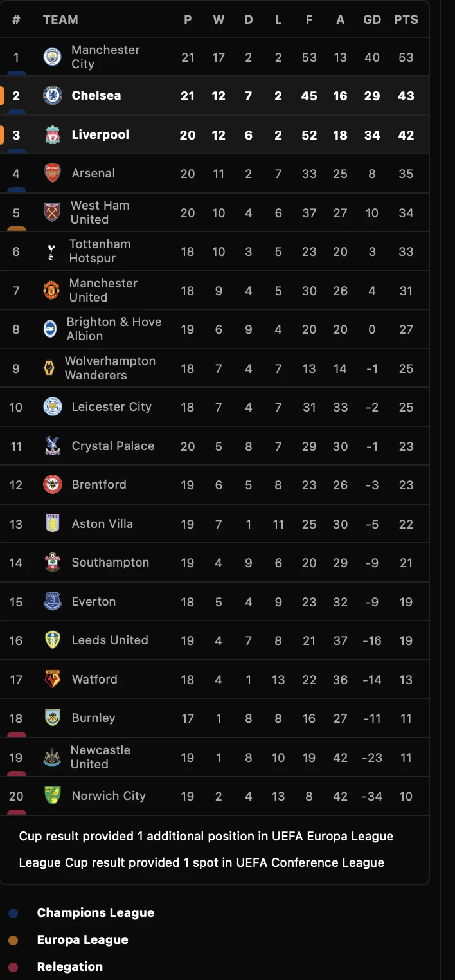The image size is (455, 980).
Task: Click the Liverpool club crest
Action: pyautogui.click(x=52, y=135)
